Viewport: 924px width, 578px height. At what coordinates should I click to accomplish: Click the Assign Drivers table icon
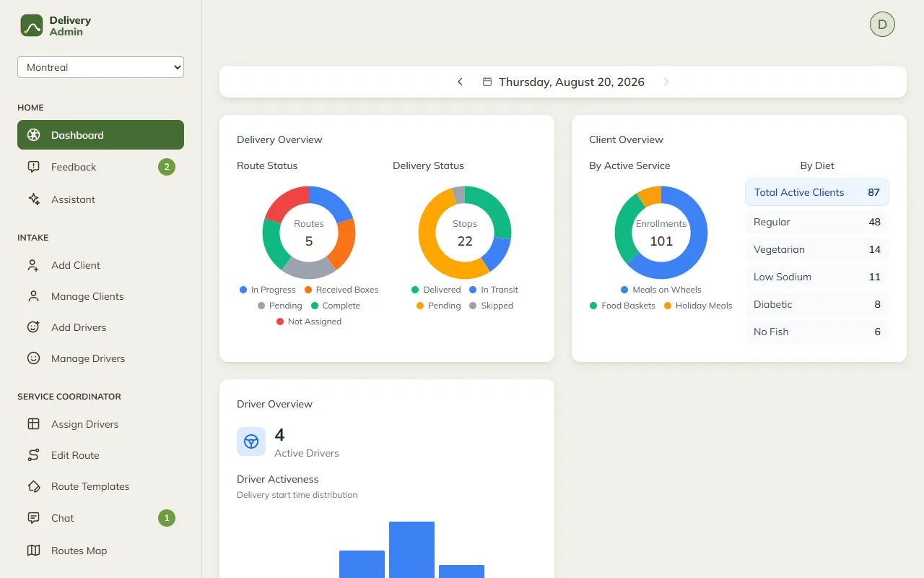coord(33,424)
